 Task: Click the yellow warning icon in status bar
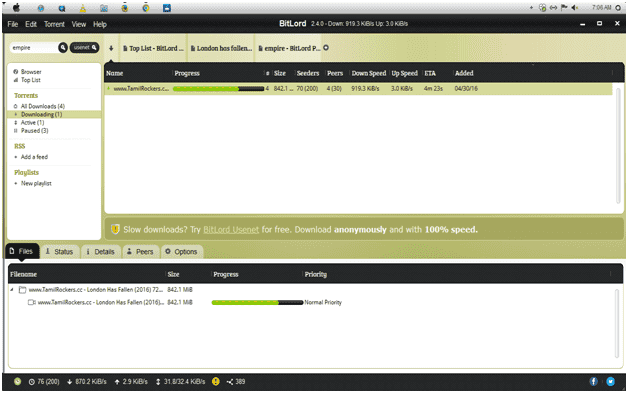click(x=216, y=381)
